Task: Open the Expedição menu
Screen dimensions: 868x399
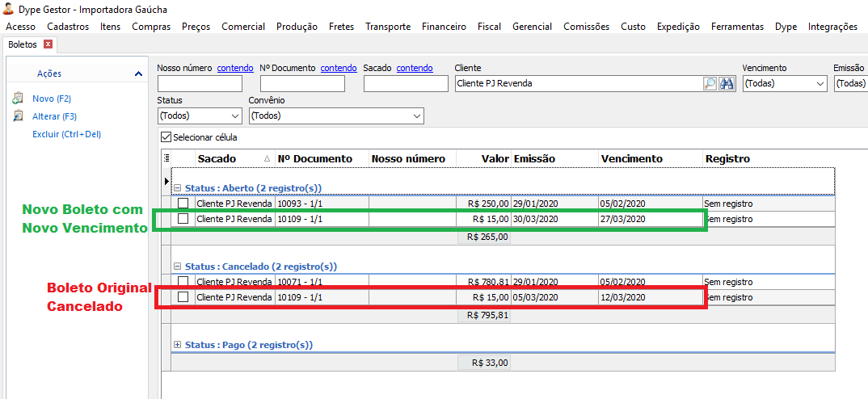Action: tap(678, 27)
